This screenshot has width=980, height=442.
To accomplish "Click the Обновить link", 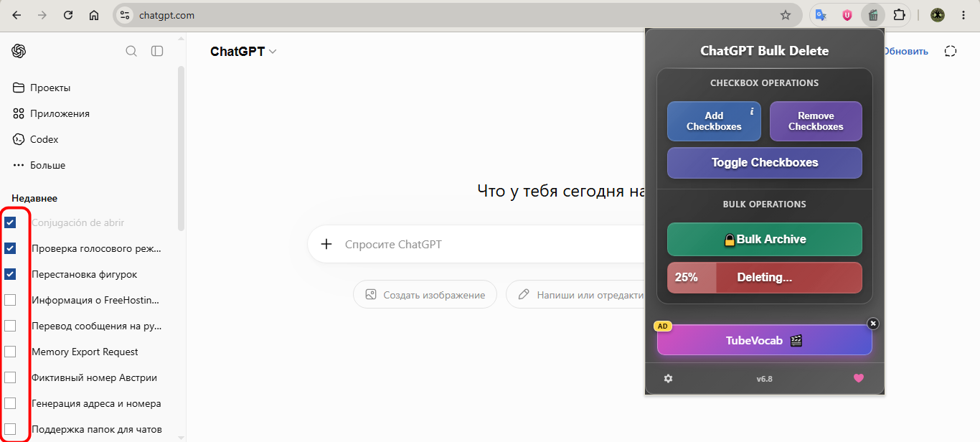I will (905, 51).
